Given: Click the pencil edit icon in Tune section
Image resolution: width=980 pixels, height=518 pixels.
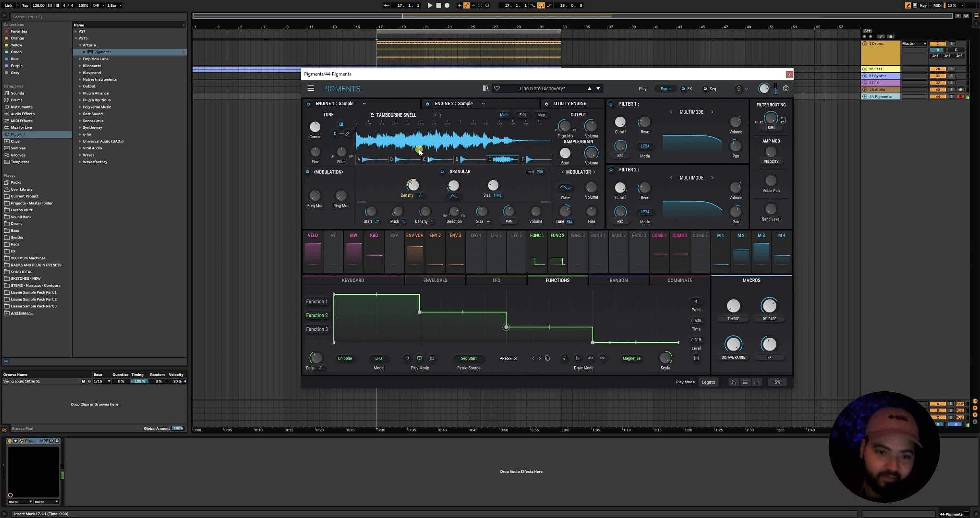Looking at the screenshot, I should tap(347, 134).
